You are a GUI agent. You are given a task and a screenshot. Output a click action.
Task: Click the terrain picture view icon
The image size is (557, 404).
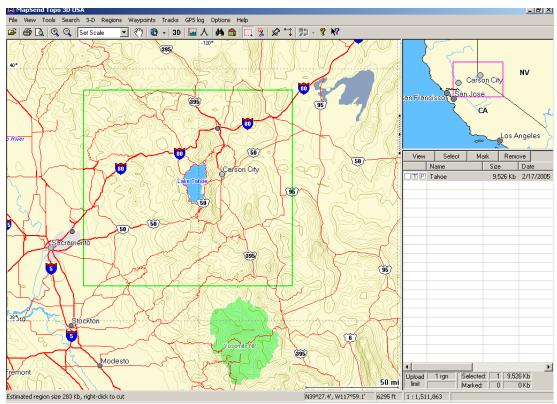pos(192,32)
